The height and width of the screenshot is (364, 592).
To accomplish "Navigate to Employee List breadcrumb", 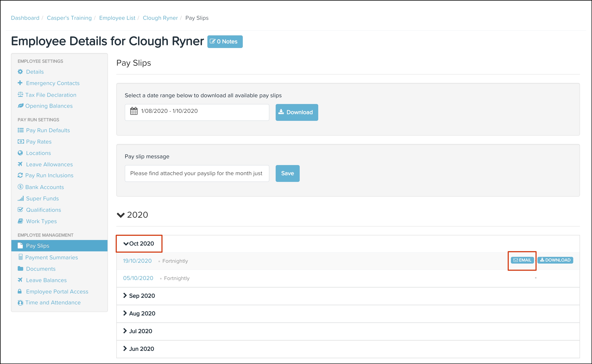I will (117, 18).
